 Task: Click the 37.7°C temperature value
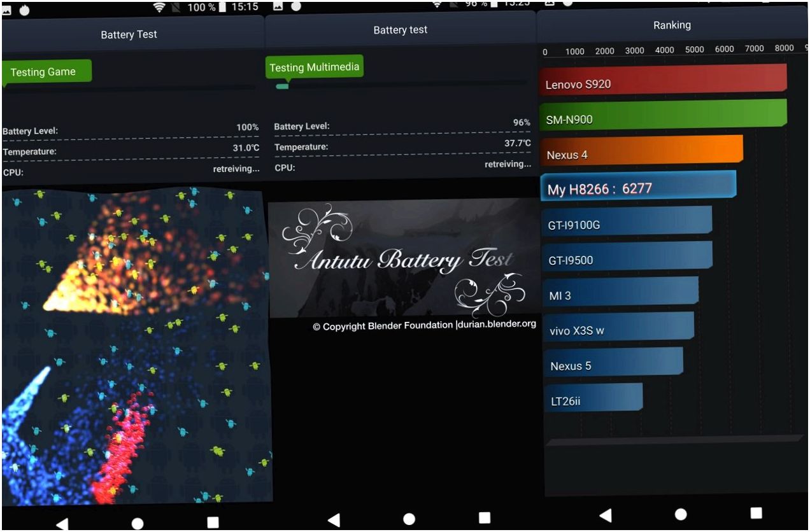517,143
